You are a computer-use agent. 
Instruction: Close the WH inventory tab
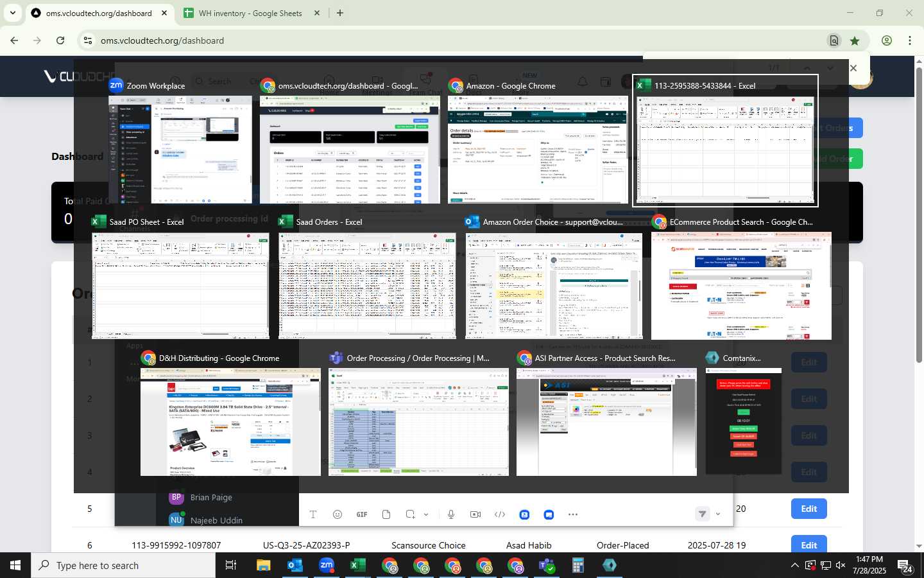click(317, 13)
